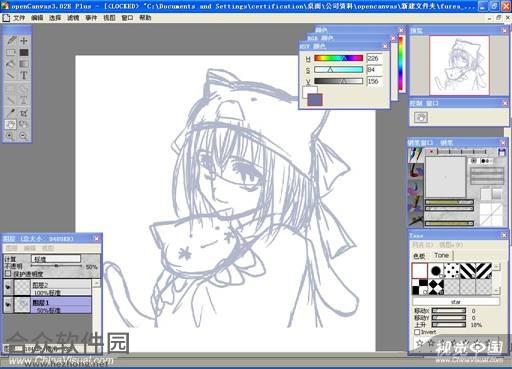Screen dimensions: 512x369
Task: Open the 编辑 menu in main menu bar
Action: (37, 18)
